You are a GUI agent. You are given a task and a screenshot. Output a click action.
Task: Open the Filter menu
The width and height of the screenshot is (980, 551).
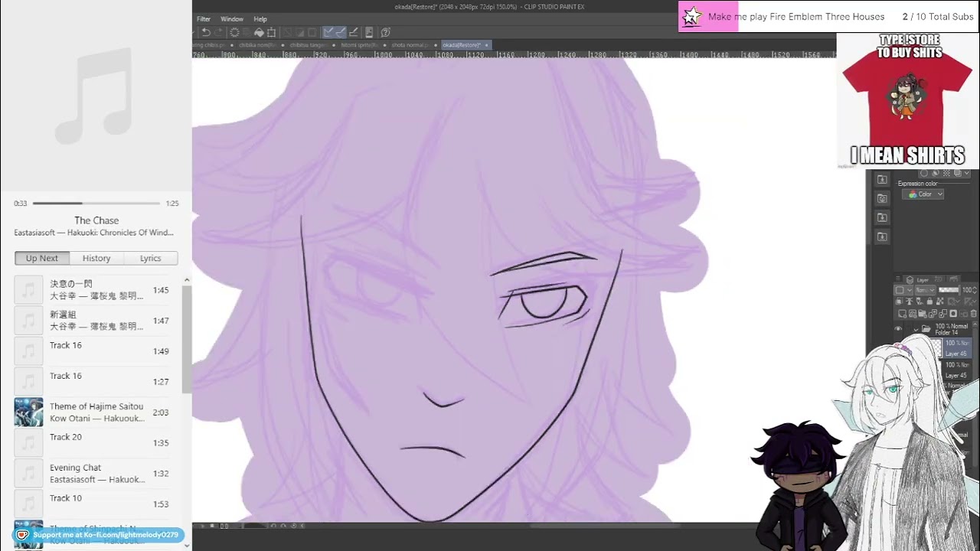click(x=203, y=19)
